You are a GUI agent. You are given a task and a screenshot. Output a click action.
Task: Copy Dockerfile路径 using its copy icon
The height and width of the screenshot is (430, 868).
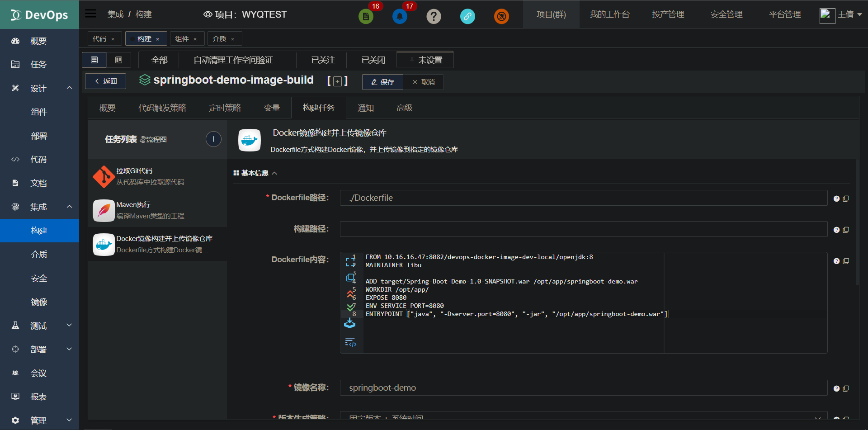tap(846, 198)
